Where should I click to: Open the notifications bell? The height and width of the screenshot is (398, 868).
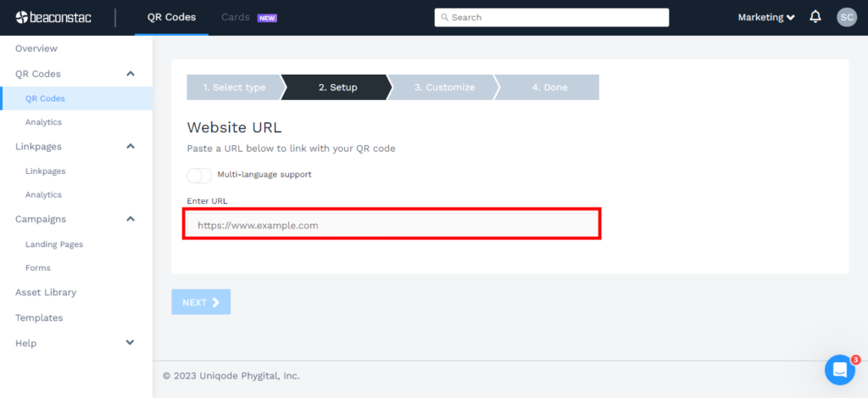click(x=815, y=17)
